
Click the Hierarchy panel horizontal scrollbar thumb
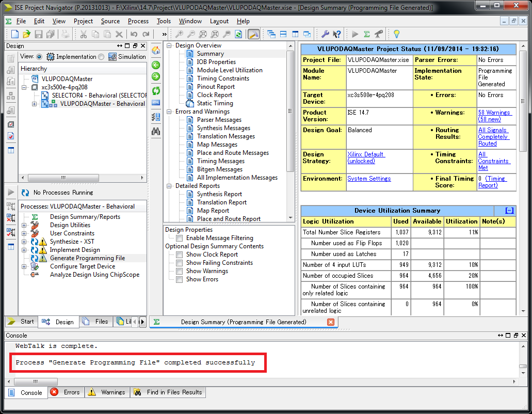point(63,178)
